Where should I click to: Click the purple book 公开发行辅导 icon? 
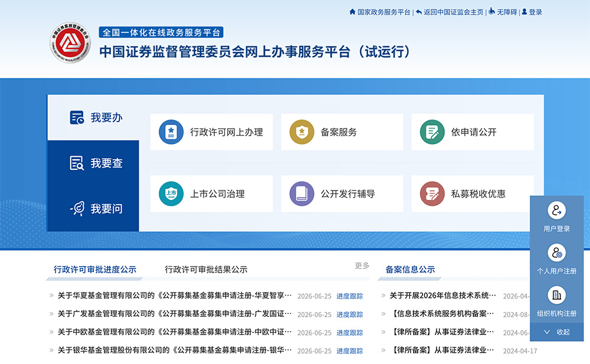[301, 194]
